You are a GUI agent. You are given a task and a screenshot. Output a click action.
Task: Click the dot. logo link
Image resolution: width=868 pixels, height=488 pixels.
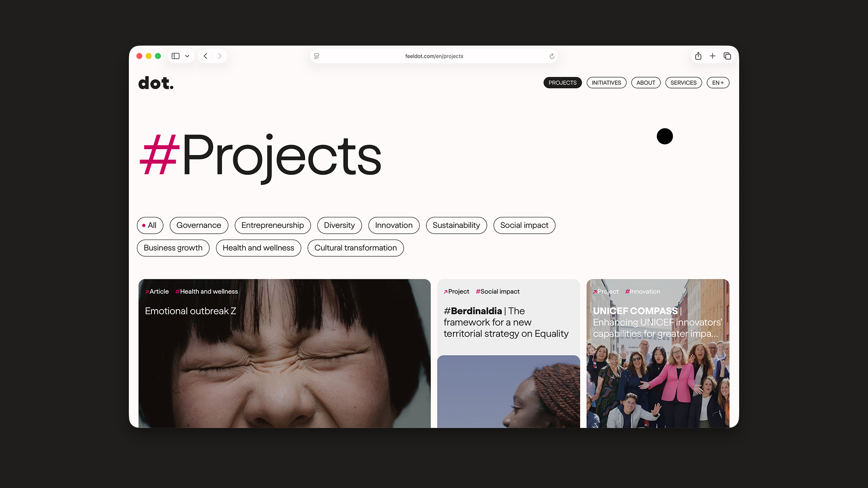156,83
